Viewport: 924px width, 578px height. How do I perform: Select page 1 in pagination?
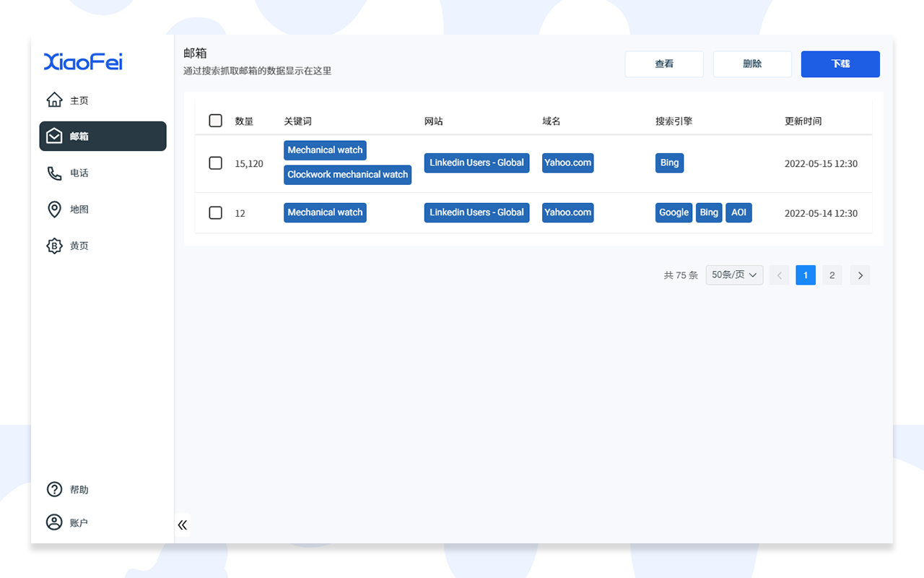(x=806, y=275)
